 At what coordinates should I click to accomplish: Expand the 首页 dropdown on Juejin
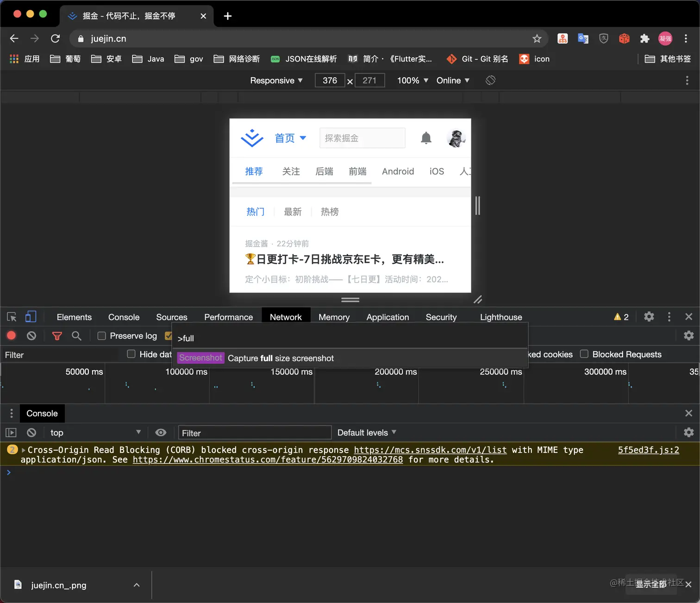(x=290, y=138)
